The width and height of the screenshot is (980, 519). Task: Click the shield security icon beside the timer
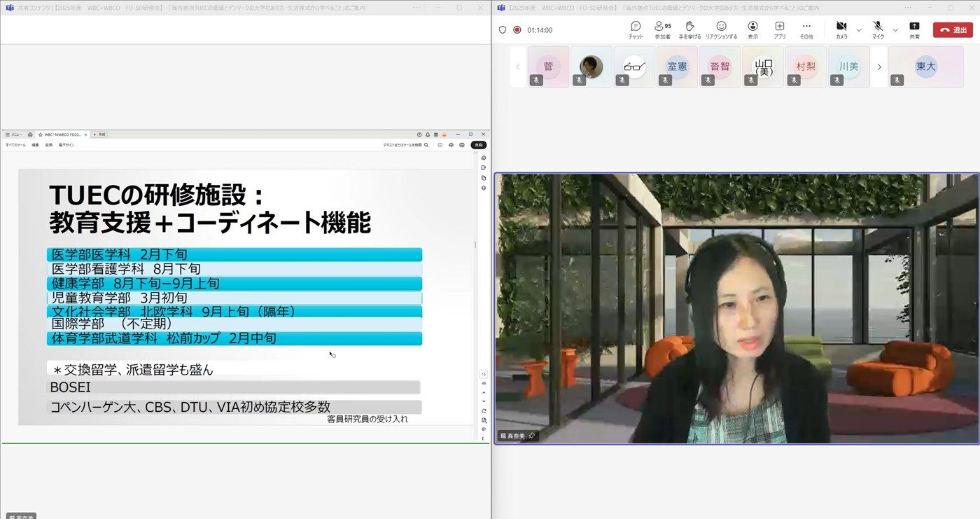(502, 30)
